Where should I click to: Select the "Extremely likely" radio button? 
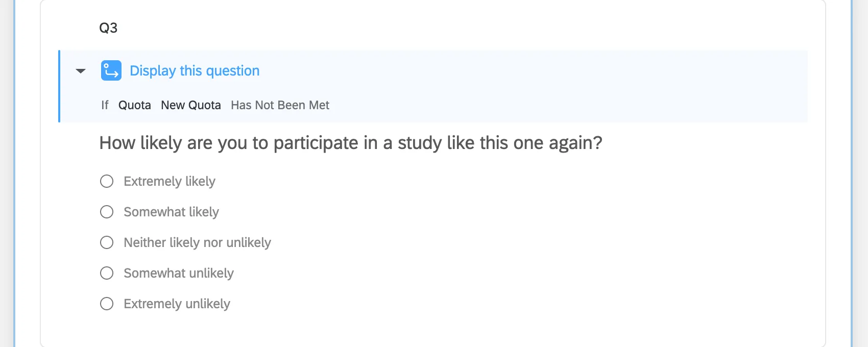coord(107,181)
